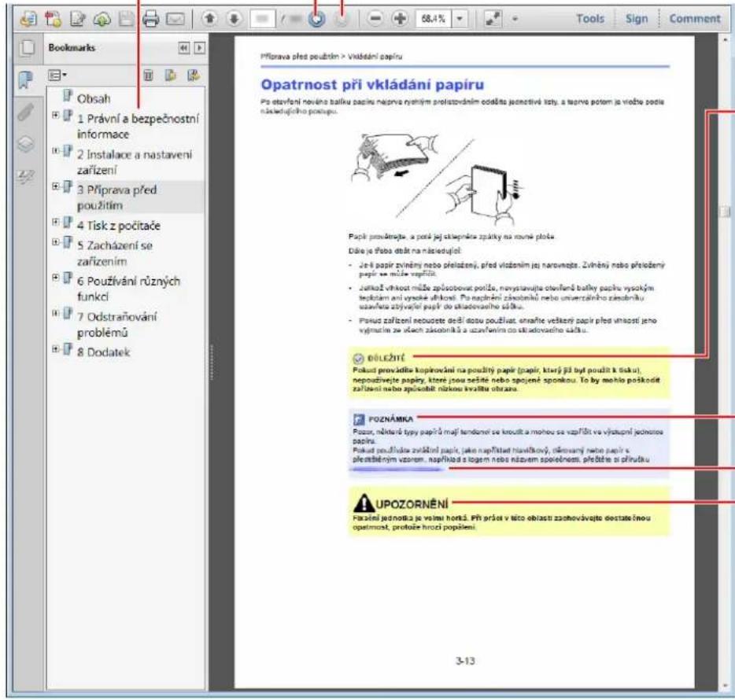Open the Tools pane
735x700 pixels.
589,19
